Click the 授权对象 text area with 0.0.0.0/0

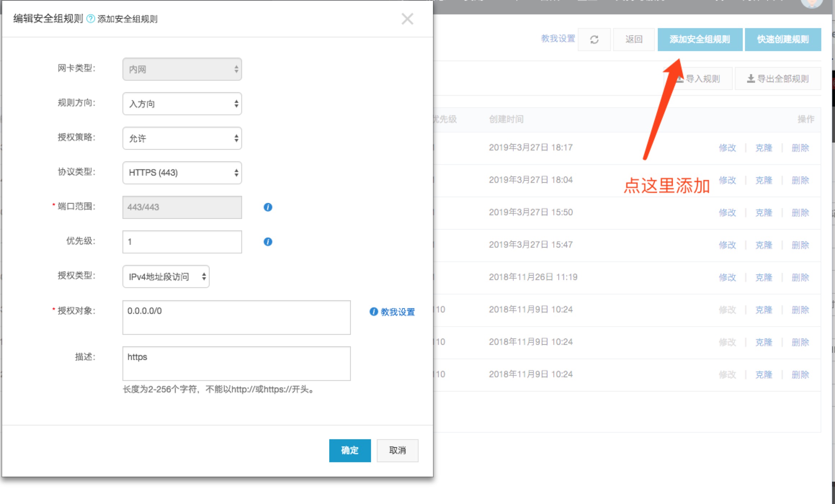(237, 318)
